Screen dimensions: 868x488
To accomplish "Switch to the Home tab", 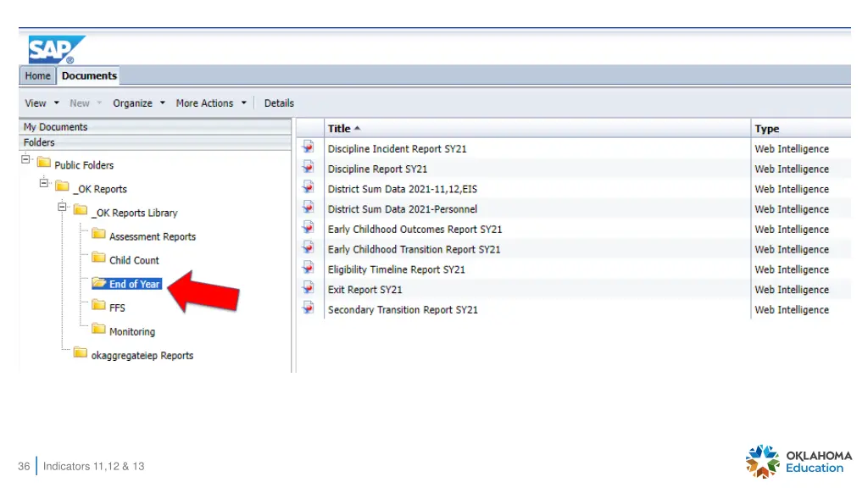I will pyautogui.click(x=37, y=75).
